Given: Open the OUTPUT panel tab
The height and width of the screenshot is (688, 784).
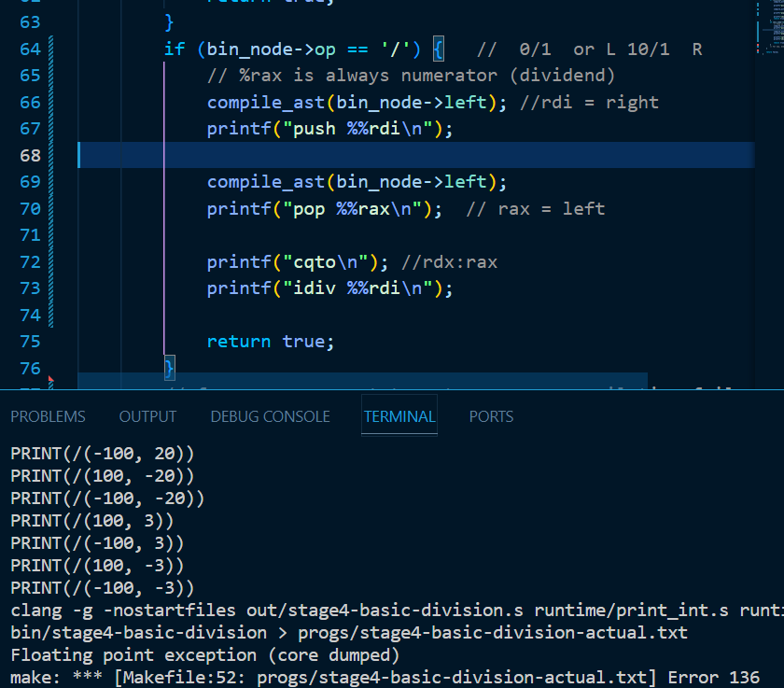Looking at the screenshot, I should point(147,416).
